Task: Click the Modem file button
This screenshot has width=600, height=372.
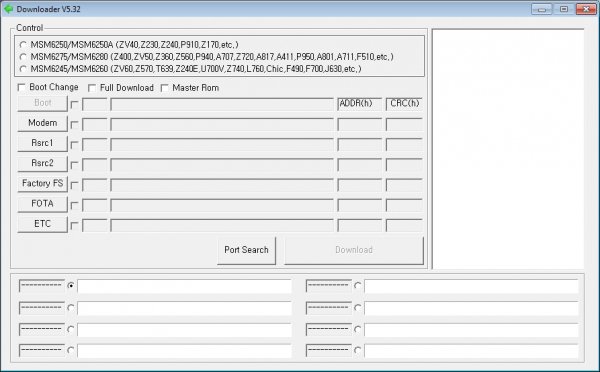Action: (42, 123)
